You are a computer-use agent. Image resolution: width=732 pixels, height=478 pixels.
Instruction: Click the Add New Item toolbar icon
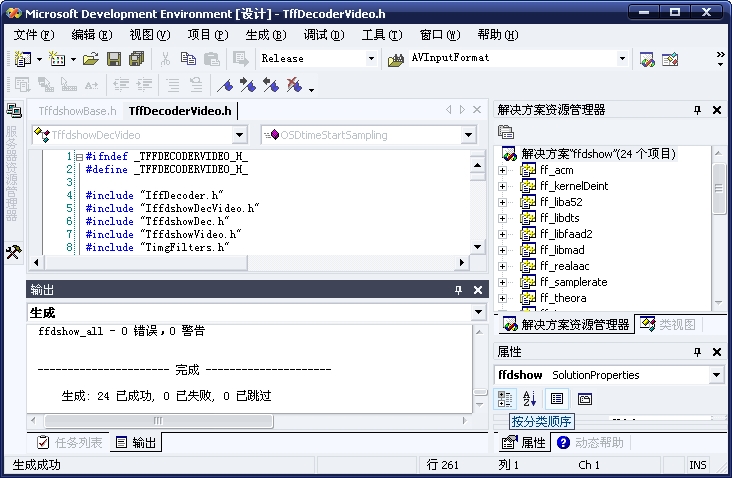(57, 59)
